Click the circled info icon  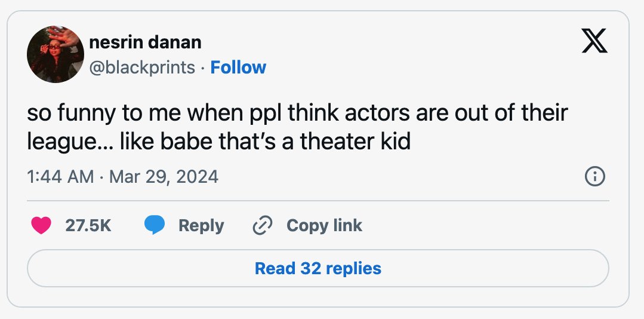(594, 177)
